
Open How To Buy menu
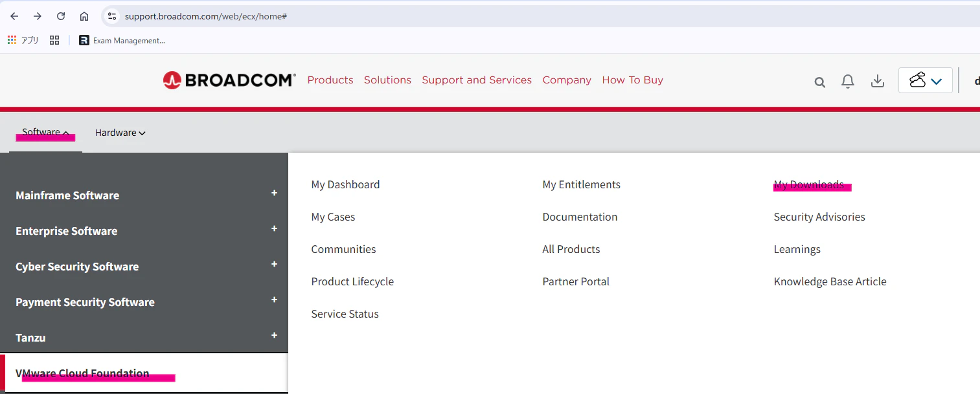[632, 80]
